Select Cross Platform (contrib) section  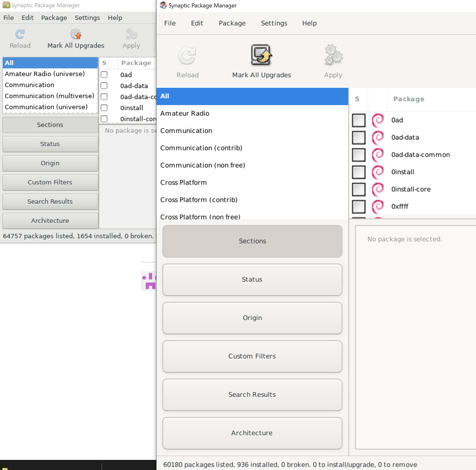(199, 199)
